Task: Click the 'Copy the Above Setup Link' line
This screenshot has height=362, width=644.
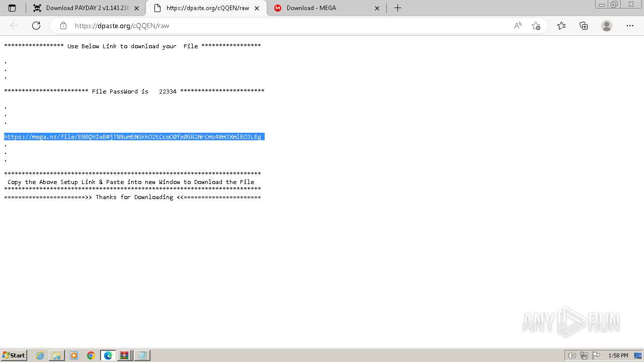Action: pyautogui.click(x=131, y=182)
